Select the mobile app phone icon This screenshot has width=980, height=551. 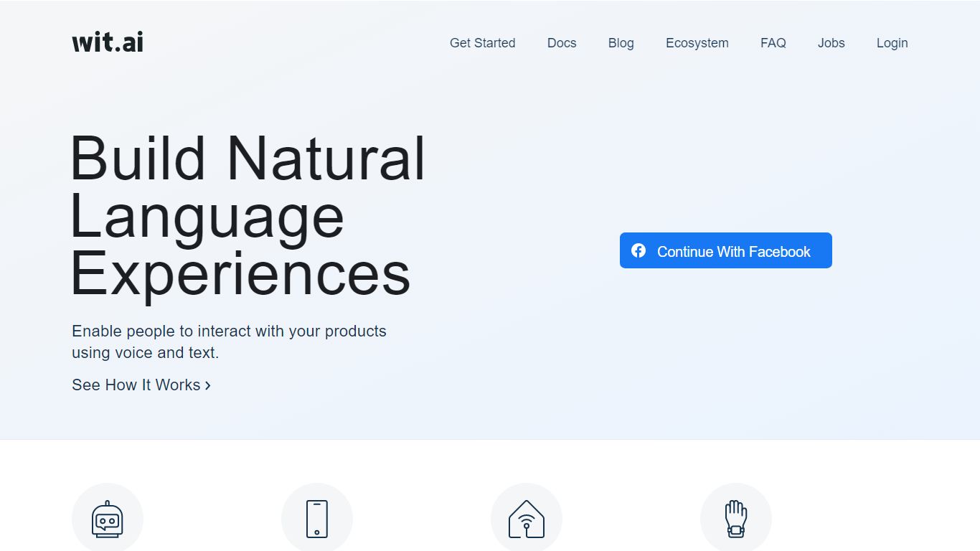(x=317, y=517)
